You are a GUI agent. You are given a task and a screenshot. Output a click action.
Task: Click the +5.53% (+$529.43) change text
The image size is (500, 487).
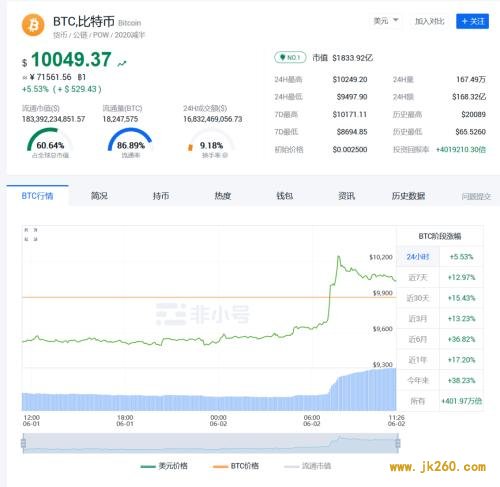click(62, 89)
